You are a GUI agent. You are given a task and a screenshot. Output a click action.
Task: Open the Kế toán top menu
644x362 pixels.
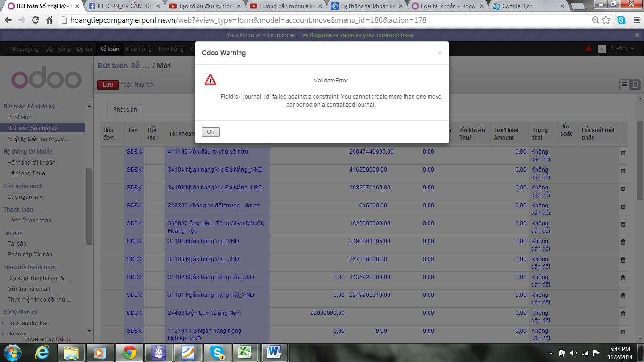tap(109, 49)
